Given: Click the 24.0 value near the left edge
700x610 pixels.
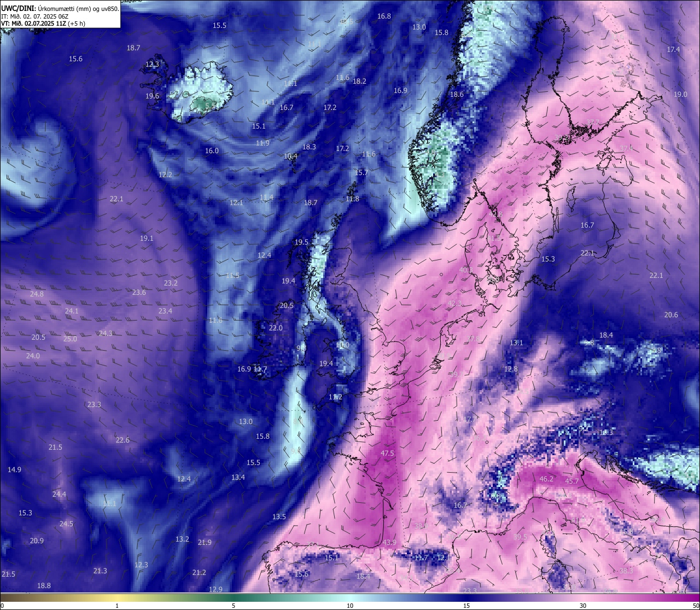Looking at the screenshot, I should 33,356.
